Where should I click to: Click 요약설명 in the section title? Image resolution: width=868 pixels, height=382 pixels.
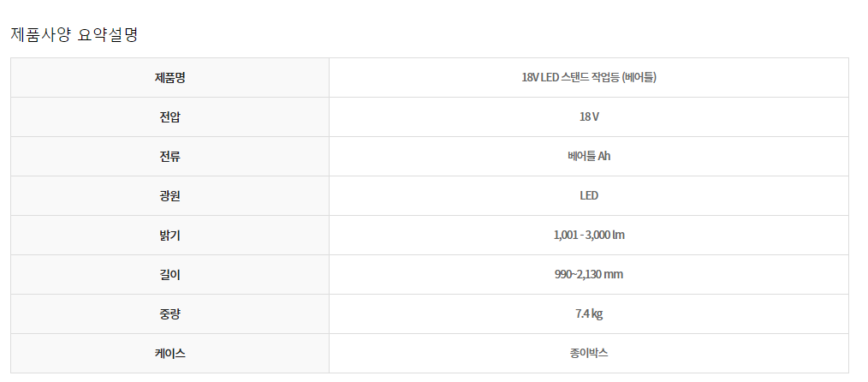coord(107,34)
